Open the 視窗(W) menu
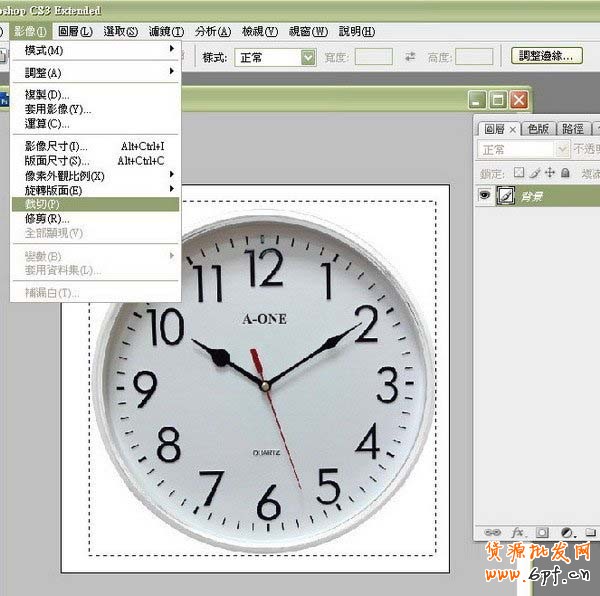The image size is (600, 596). coord(308,31)
